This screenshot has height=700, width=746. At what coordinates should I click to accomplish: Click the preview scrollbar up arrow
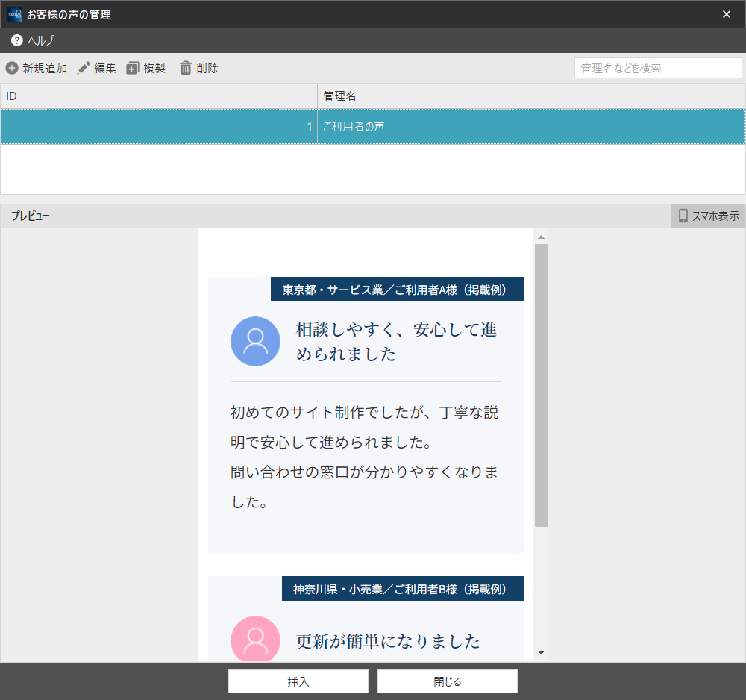(x=541, y=237)
